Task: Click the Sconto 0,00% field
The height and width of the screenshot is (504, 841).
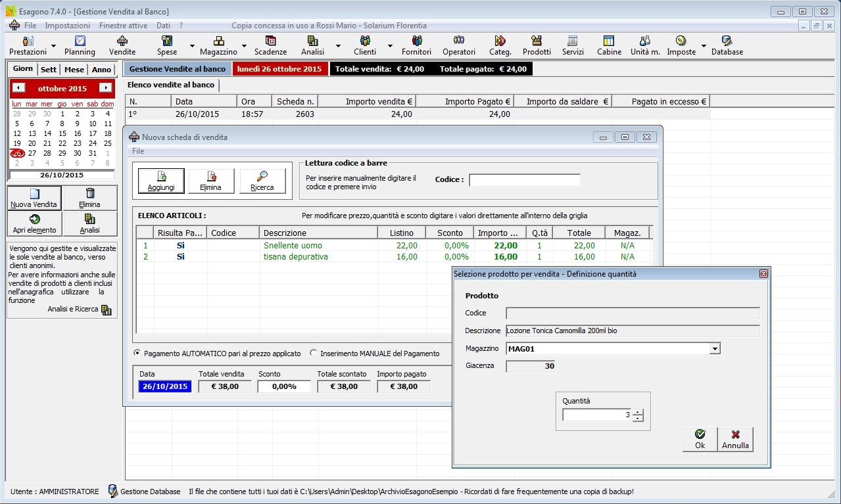Action: pos(284,386)
